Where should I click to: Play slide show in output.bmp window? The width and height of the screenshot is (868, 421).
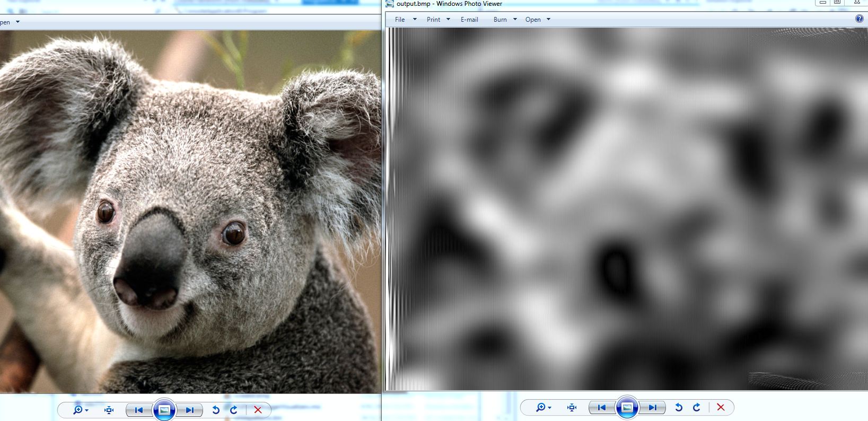pos(627,407)
